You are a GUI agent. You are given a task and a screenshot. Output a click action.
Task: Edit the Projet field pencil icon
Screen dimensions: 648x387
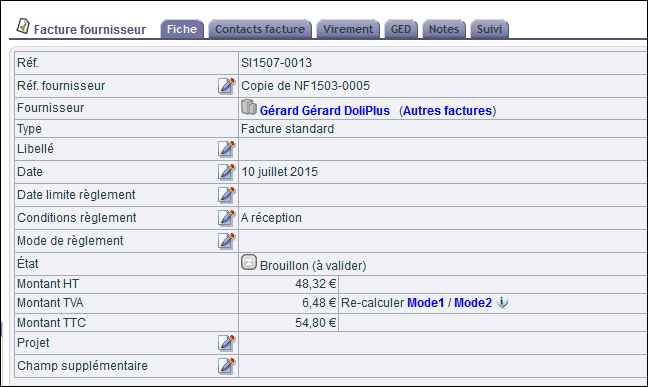[x=226, y=343]
